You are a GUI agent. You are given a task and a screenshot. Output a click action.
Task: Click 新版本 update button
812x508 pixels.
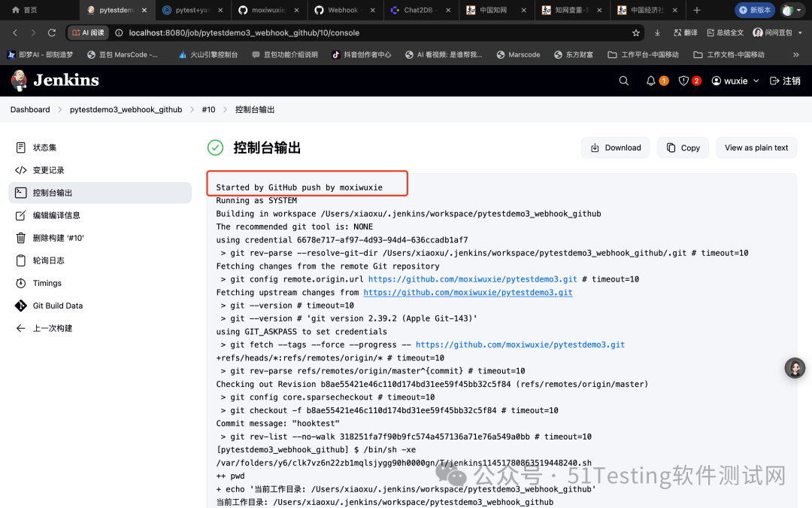coord(755,10)
